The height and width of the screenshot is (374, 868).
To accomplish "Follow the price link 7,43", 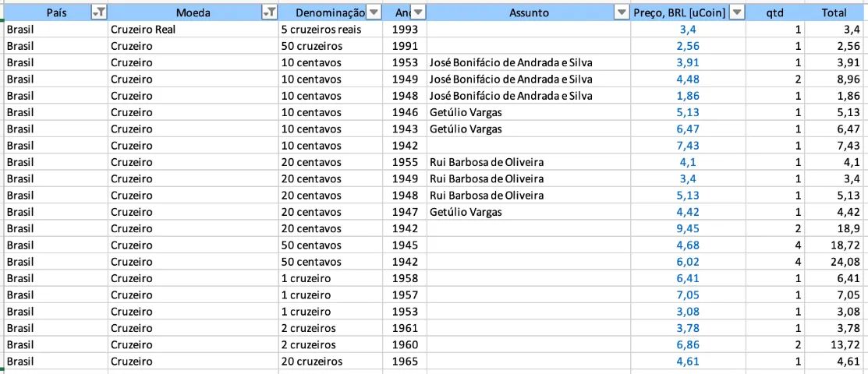I will point(688,146).
